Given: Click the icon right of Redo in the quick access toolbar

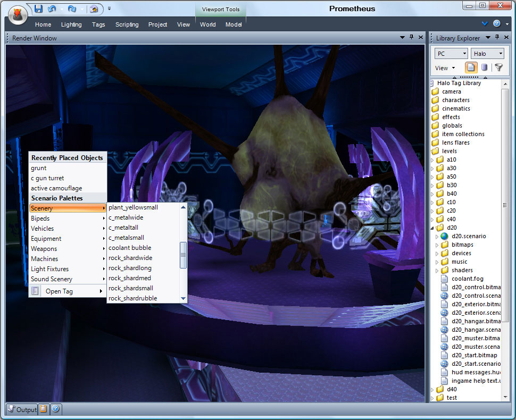Looking at the screenshot, I should coord(94,9).
